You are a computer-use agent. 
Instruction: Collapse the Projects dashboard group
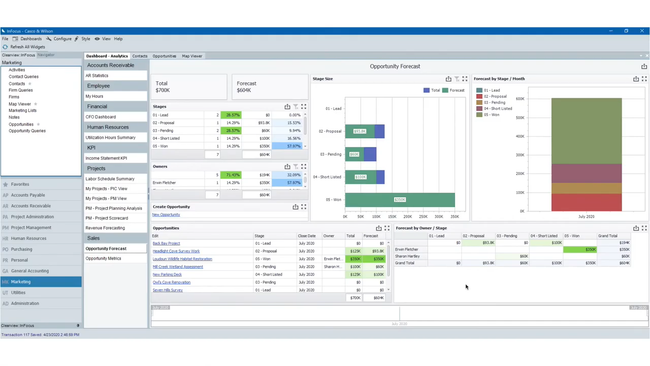[x=116, y=169]
